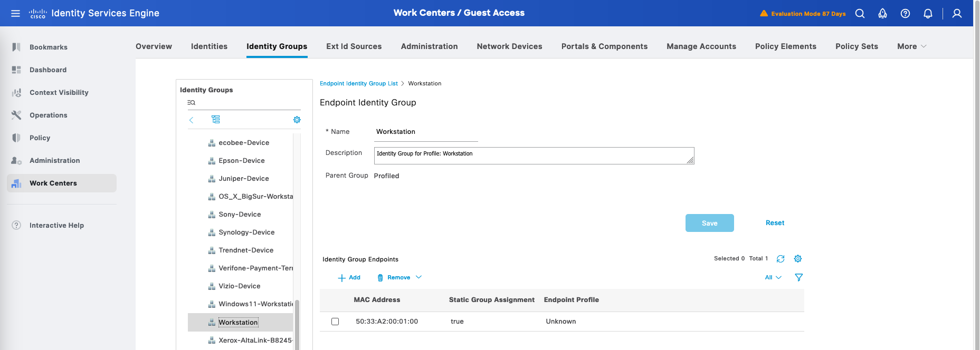Open the help question mark icon

point(905,14)
